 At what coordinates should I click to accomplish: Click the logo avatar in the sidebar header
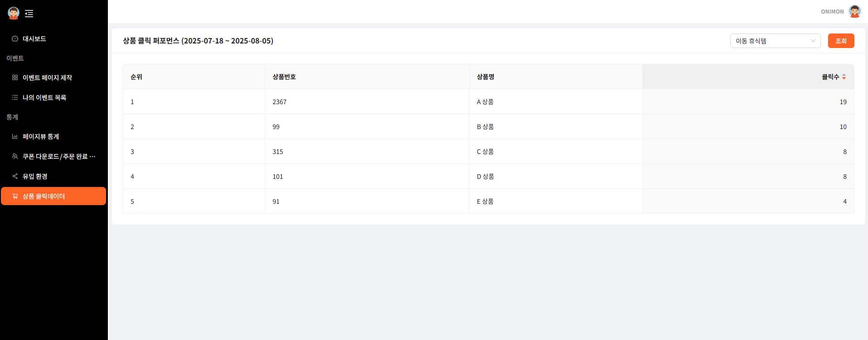14,13
